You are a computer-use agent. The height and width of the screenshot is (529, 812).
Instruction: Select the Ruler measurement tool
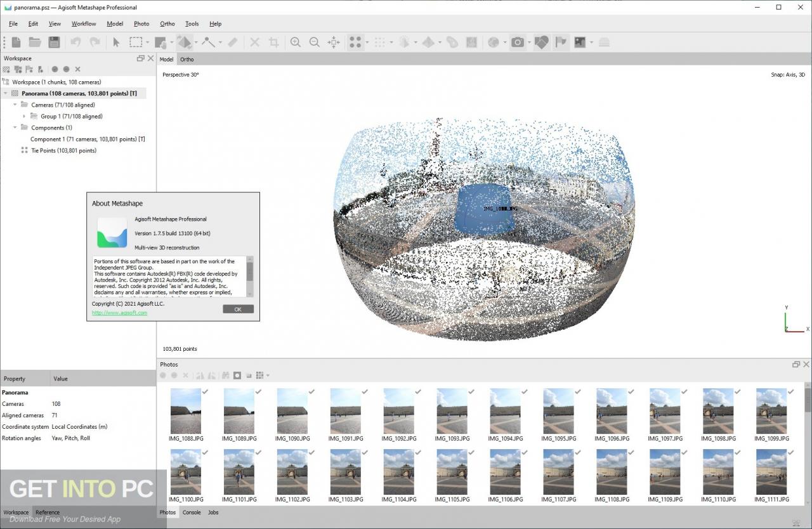click(232, 42)
